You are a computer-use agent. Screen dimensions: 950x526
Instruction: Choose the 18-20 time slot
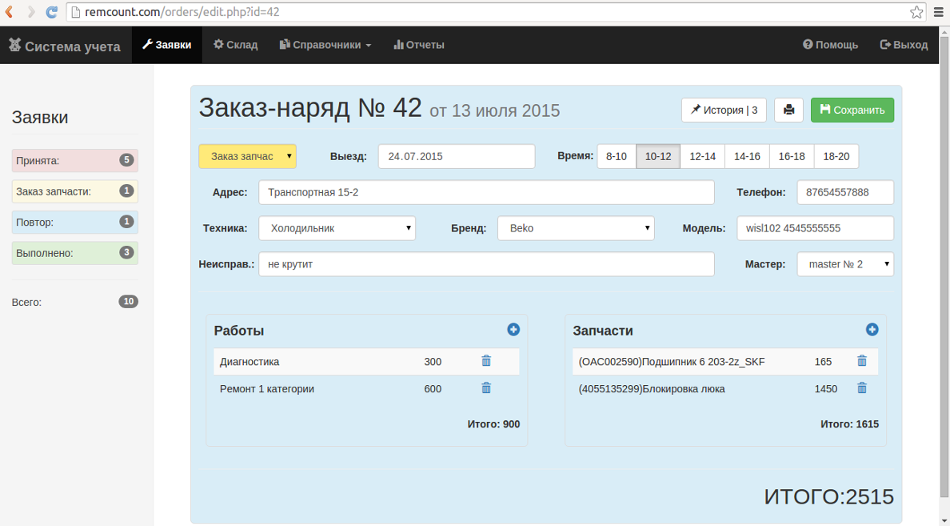(x=836, y=156)
